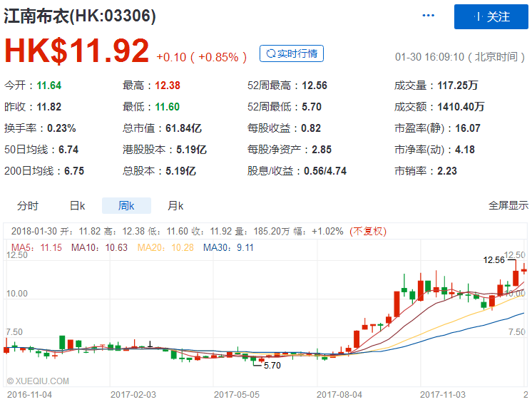Click the latest weekly candlestick on chart
The image size is (532, 402).
pyautogui.click(x=524, y=270)
